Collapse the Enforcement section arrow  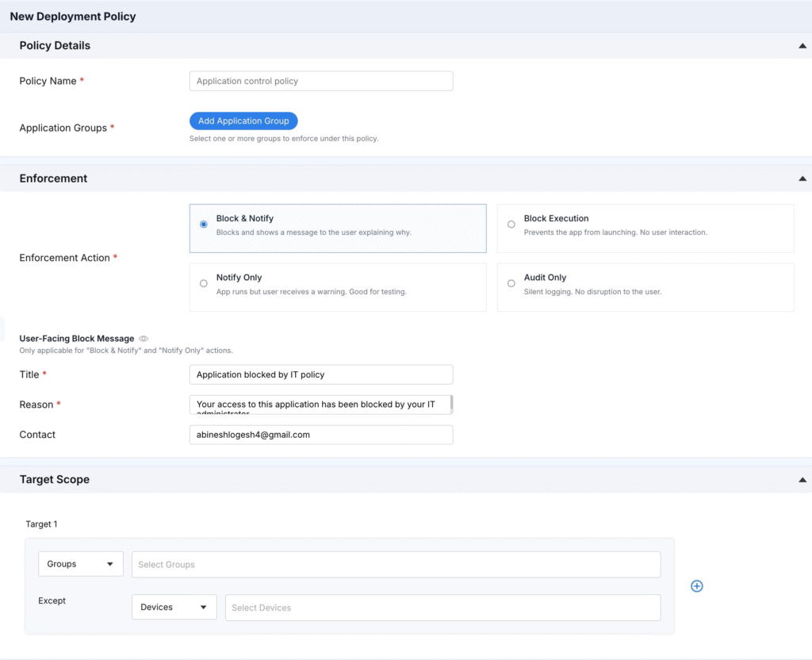click(802, 178)
